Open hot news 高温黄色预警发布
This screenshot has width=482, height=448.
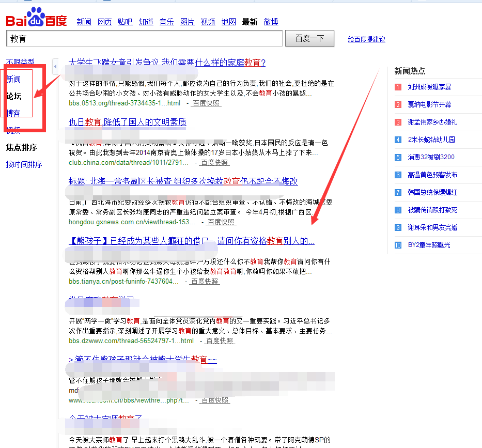tap(432, 175)
